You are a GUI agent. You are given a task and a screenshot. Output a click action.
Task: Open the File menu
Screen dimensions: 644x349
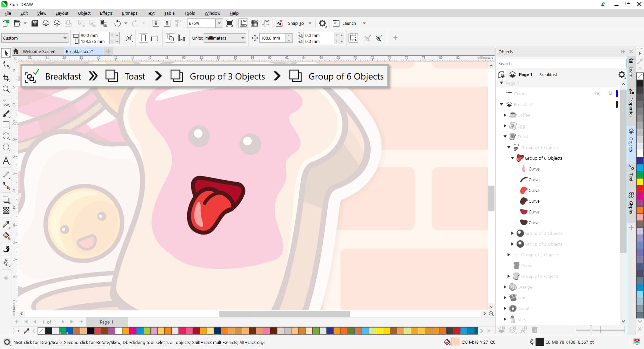tap(8, 13)
